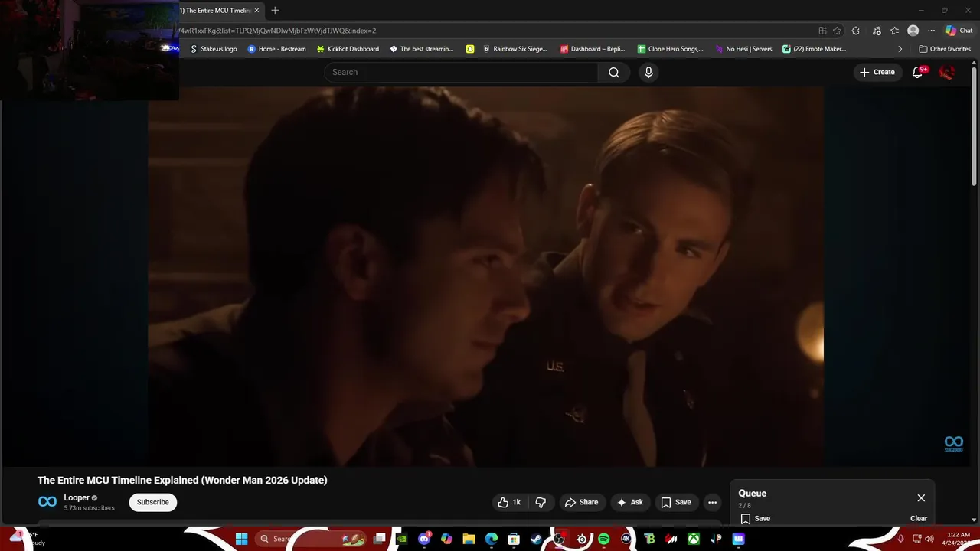Open Edge extensions puzzle icon
This screenshot has height=551, width=980.
[855, 31]
